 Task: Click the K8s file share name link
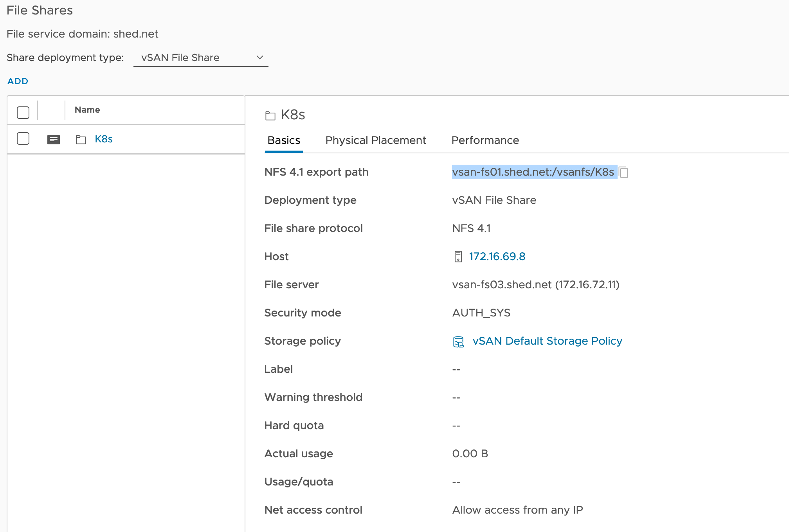click(x=104, y=139)
